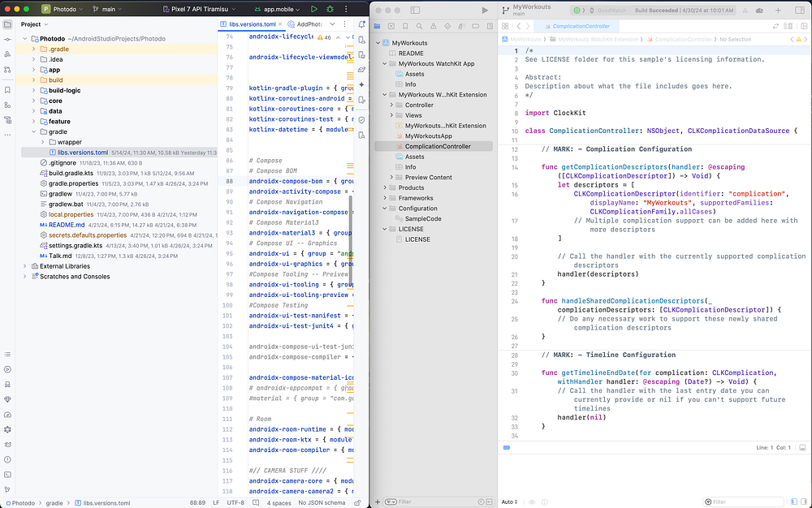812x508 pixels.
Task: Open the Xcode Bookmark navigator
Action: point(405,26)
